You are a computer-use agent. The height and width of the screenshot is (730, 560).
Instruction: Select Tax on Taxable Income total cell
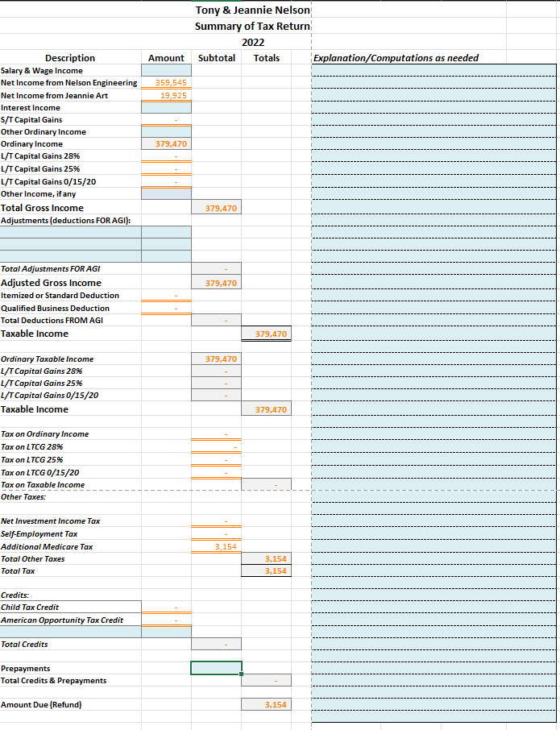click(266, 484)
